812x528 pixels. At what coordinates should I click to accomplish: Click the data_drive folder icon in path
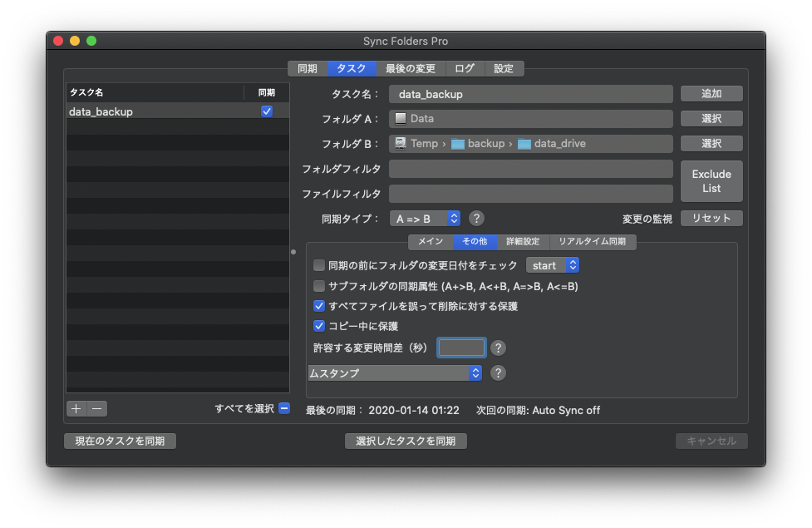coord(524,144)
